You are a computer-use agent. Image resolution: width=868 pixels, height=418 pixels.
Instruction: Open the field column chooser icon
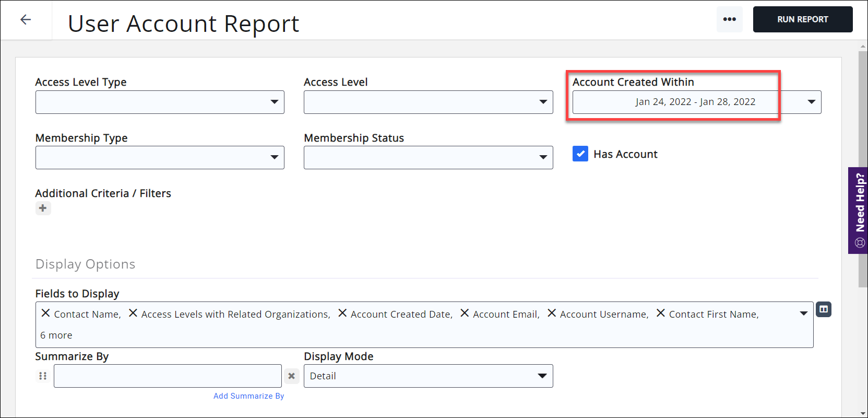coord(823,309)
